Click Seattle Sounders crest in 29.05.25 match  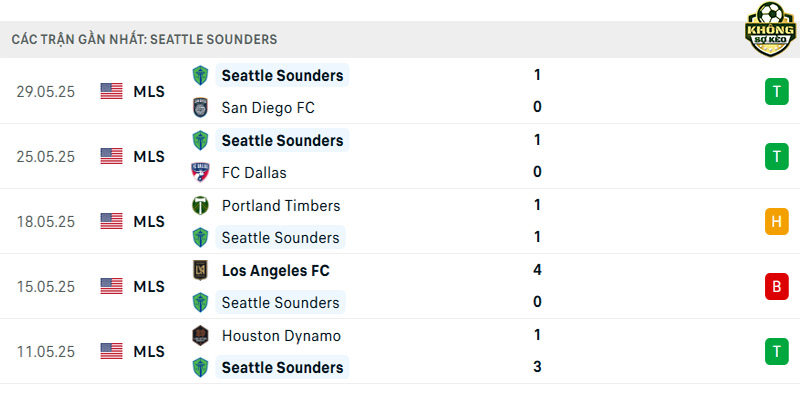point(200,76)
